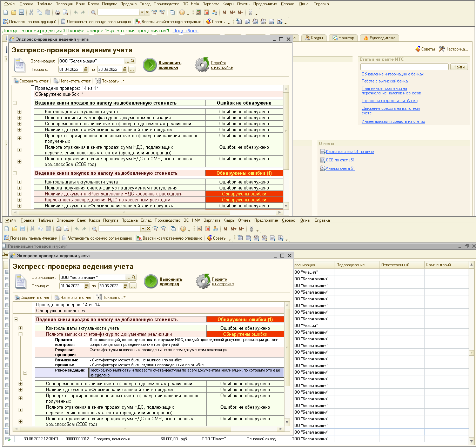
Task: Click the M- memory button in lower window toolbar
Action: tap(241, 229)
